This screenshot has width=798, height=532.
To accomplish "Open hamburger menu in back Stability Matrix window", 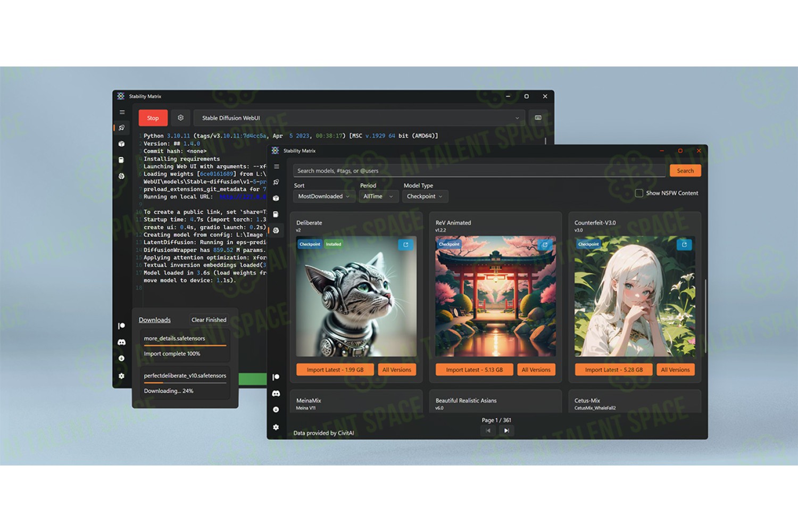I will [x=122, y=112].
